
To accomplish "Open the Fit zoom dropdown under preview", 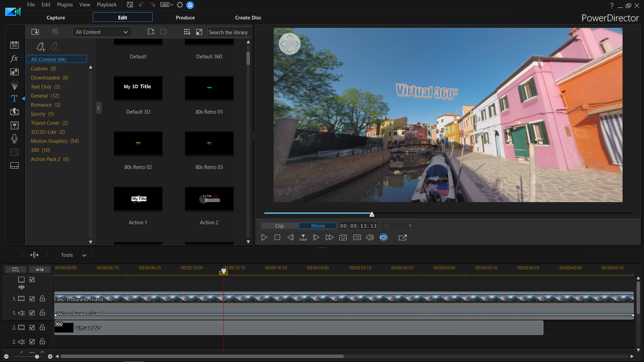I will point(397,226).
